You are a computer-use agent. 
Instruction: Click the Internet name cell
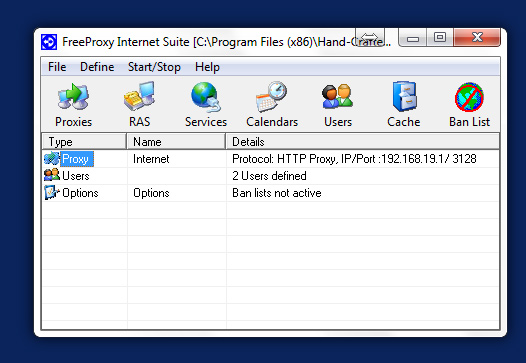(x=151, y=159)
